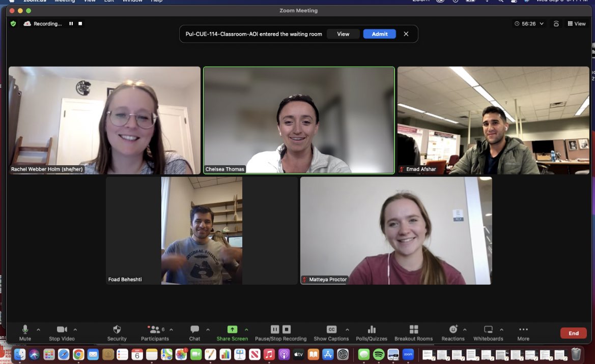The image size is (595, 364).
Task: Open the Trash in the Dock
Action: (576, 354)
